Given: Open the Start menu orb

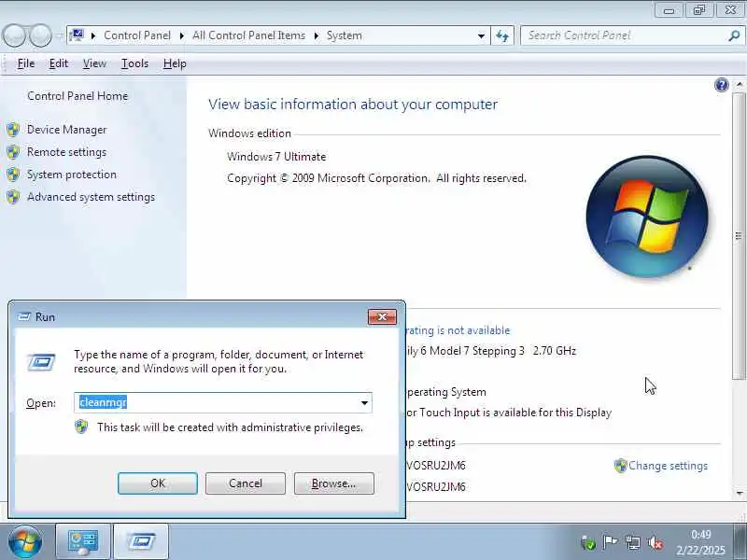Looking at the screenshot, I should [25, 541].
